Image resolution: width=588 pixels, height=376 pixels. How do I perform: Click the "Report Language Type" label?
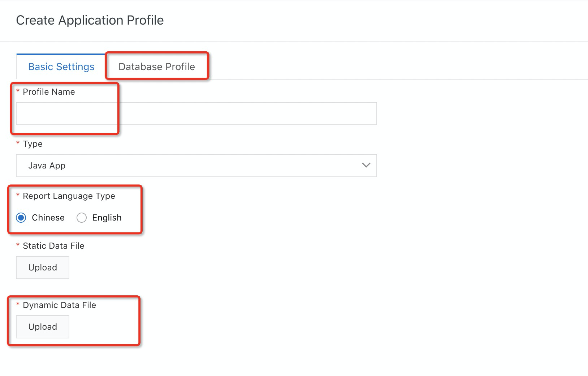[69, 196]
